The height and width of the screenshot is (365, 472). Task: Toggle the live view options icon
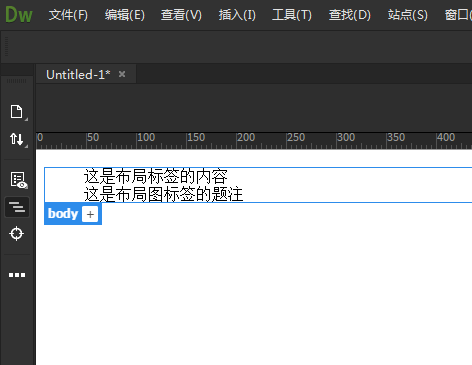pos(18,180)
